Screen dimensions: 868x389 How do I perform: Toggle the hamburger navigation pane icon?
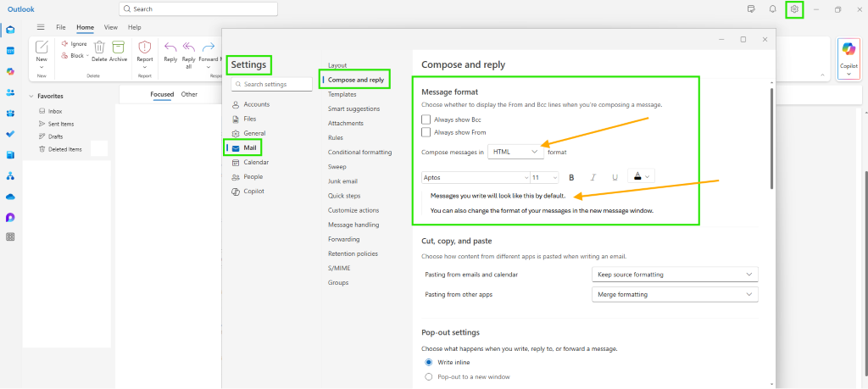tap(41, 27)
